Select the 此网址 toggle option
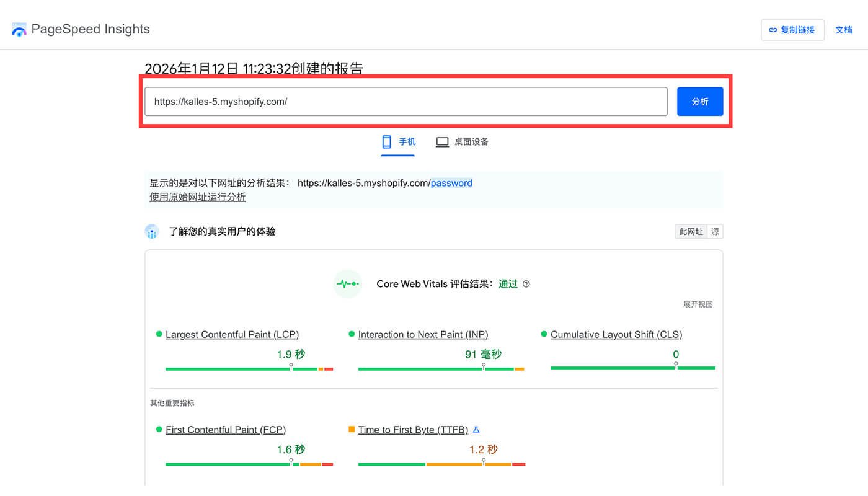868x496 pixels. coord(691,232)
